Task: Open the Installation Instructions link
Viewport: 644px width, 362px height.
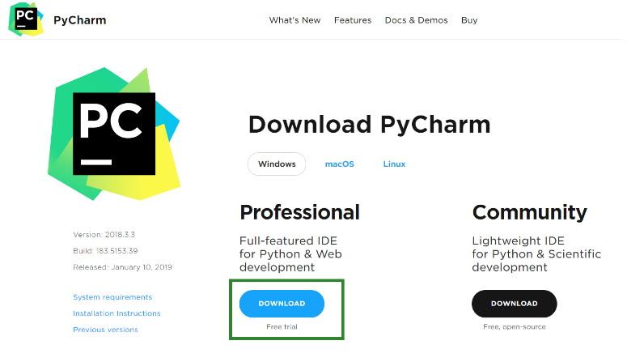Action: pyautogui.click(x=117, y=313)
